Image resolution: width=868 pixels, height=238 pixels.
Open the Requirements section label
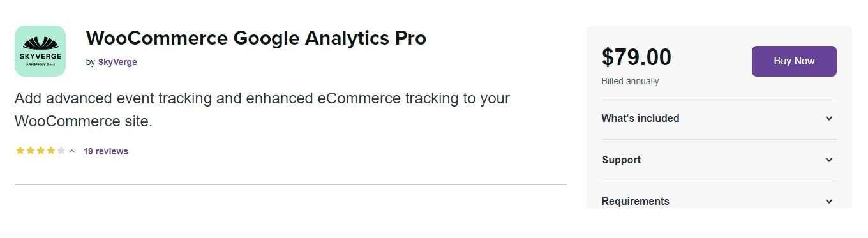click(636, 201)
